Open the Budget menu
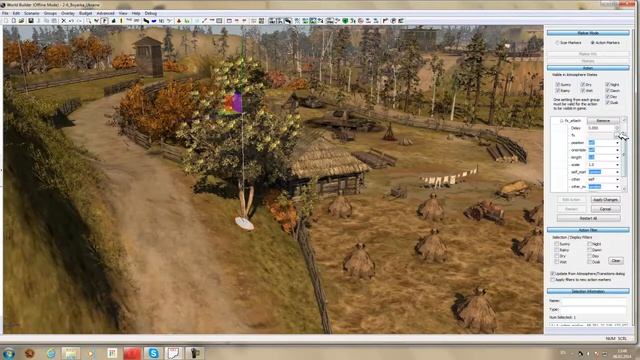The height and width of the screenshot is (360, 640). pos(86,13)
